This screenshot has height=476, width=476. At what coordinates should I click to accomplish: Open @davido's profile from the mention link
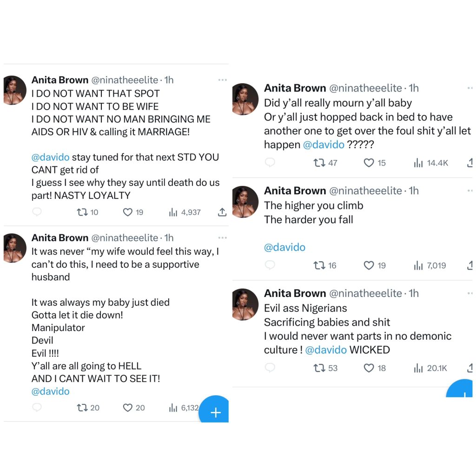50,157
